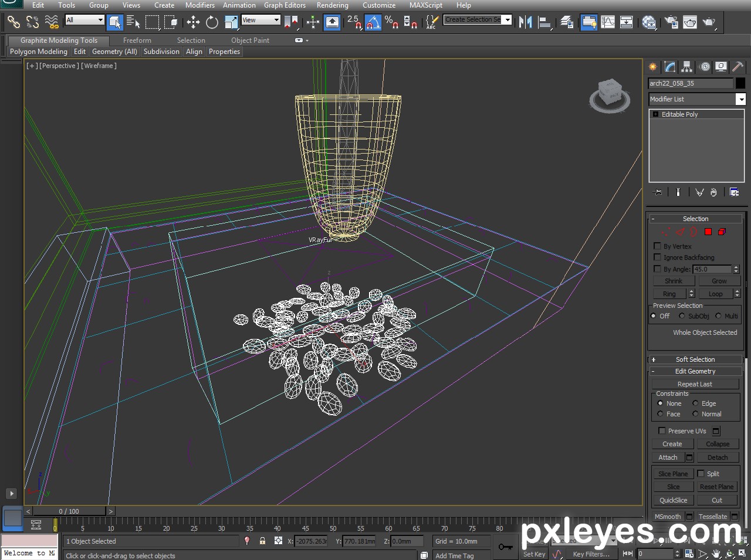Select the Rotate tool
751x560 pixels.
[212, 22]
